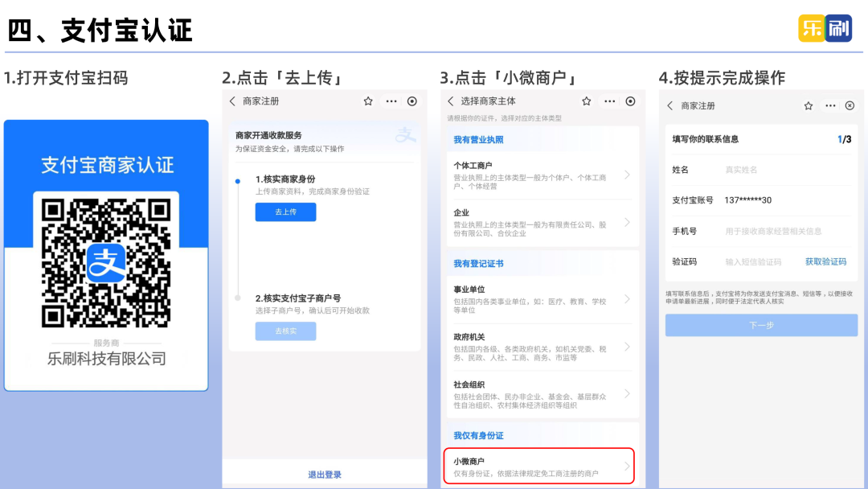Viewport: 868px width, 489px height.
Task: Go back from the step 4 商家注册 screen
Action: [x=669, y=106]
